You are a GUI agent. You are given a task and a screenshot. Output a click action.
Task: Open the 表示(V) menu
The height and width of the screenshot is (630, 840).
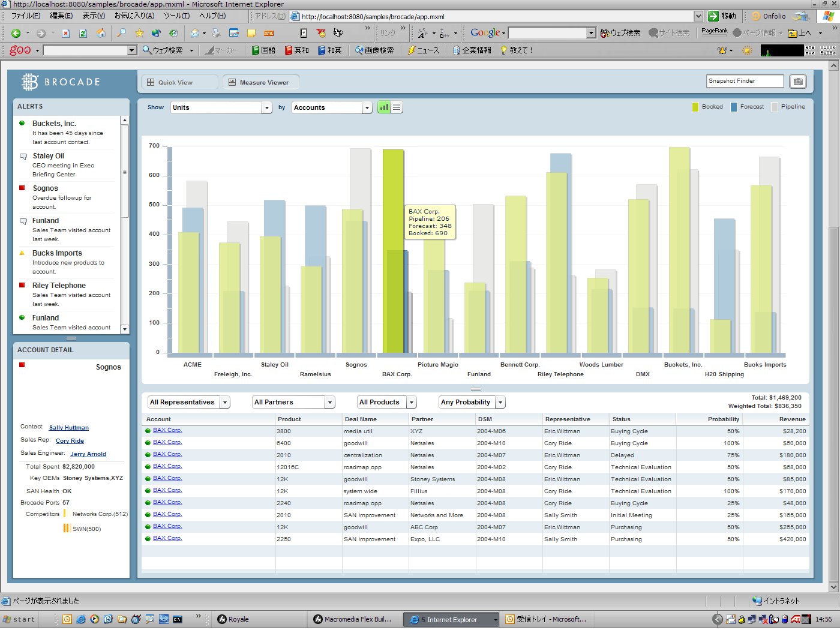(x=94, y=16)
